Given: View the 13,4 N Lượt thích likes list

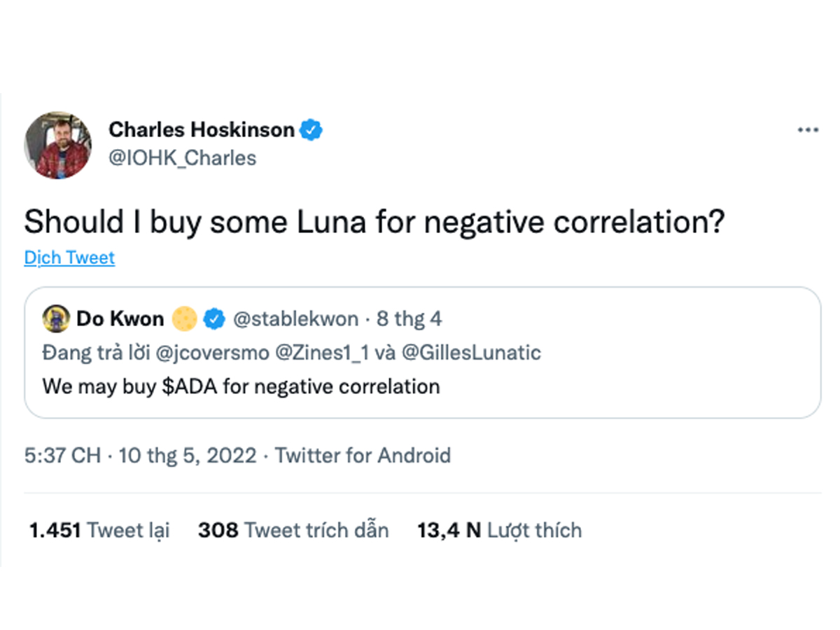Looking at the screenshot, I should (x=499, y=531).
